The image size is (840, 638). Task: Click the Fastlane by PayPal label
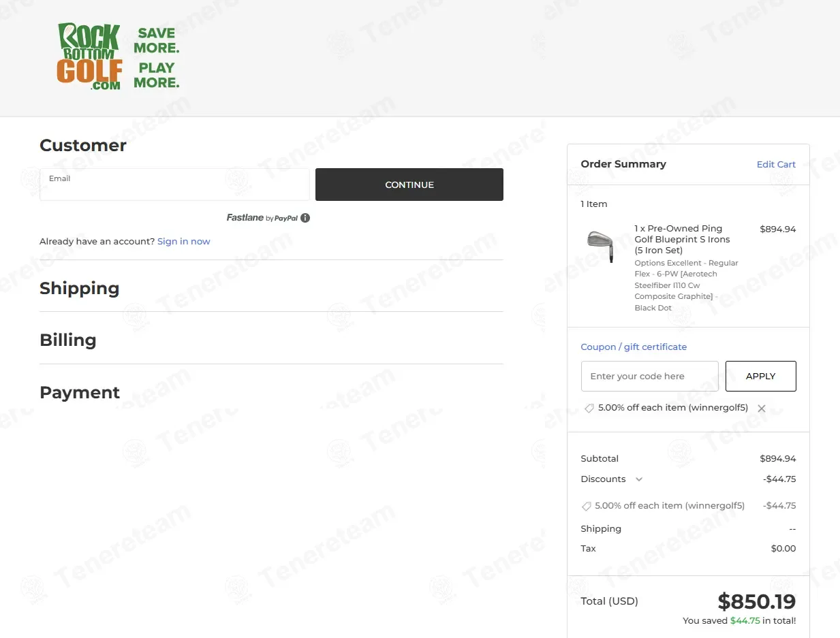pyautogui.click(x=262, y=218)
